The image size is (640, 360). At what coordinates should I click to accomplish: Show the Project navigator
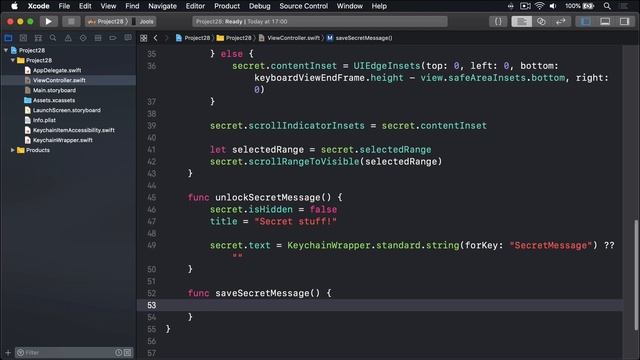[8, 38]
